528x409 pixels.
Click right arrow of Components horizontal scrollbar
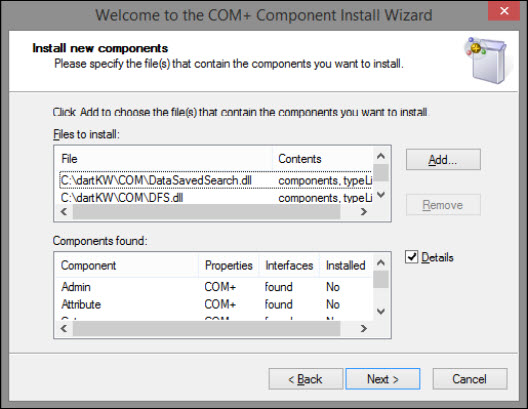(x=363, y=328)
